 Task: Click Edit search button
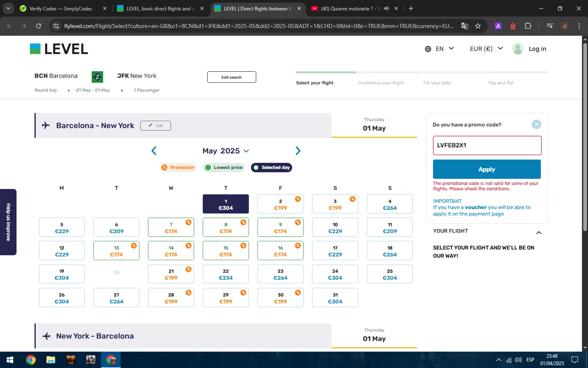232,77
